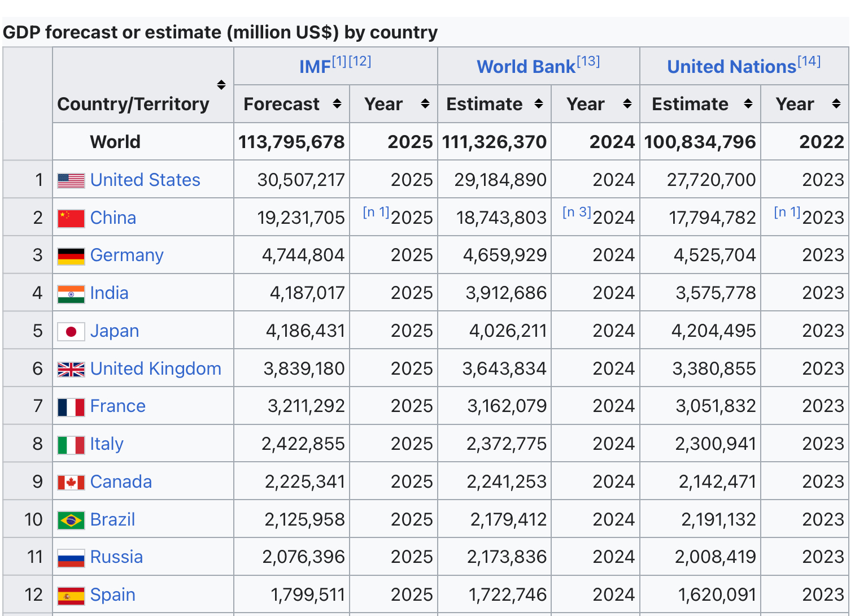The width and height of the screenshot is (868, 616).
Task: Click the Brazil flag icon
Action: (x=71, y=520)
